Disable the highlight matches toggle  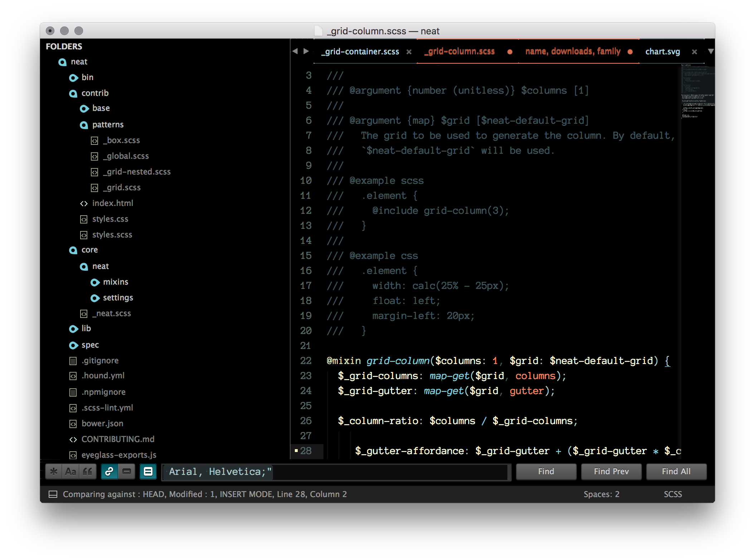[148, 471]
